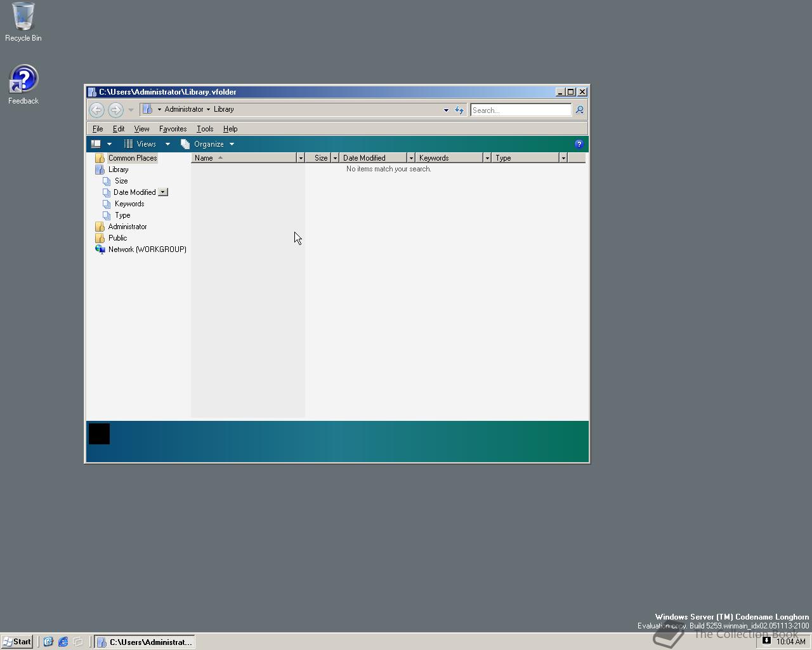Open the Type column filter dropdown

click(x=563, y=158)
